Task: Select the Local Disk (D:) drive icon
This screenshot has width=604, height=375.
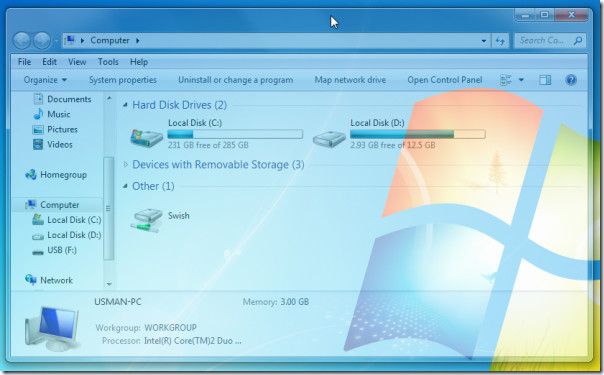Action: 329,139
